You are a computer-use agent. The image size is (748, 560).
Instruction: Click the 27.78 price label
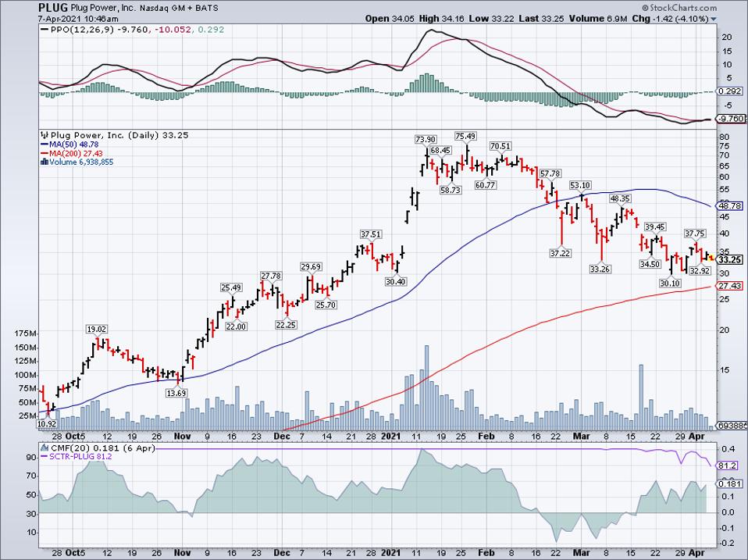click(x=271, y=276)
